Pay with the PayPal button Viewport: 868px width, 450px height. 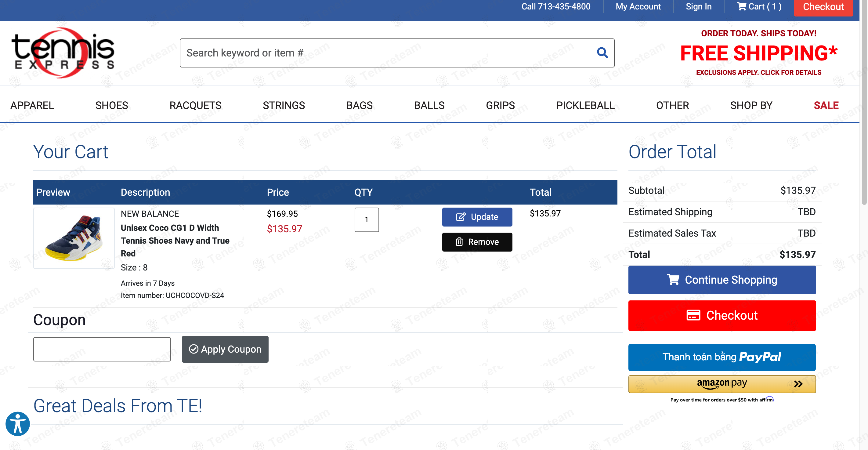tap(722, 357)
